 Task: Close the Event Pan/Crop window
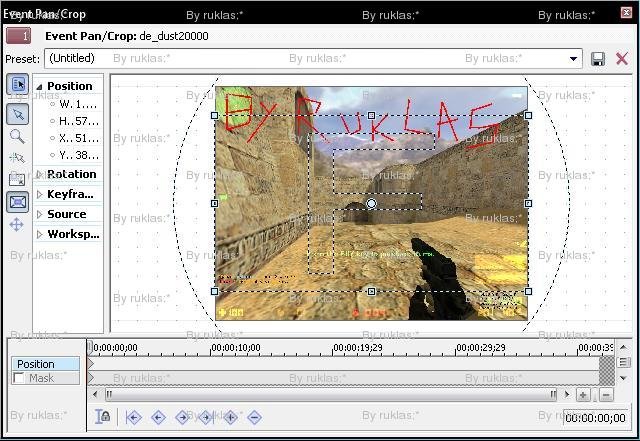pos(626,12)
